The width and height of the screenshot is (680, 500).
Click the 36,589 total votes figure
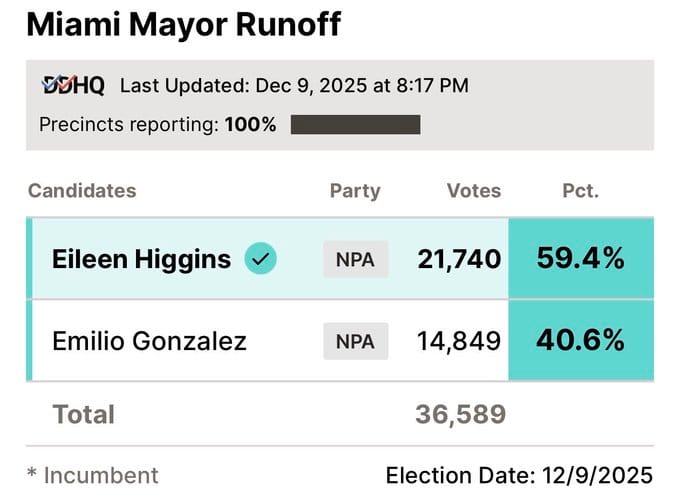[x=460, y=413]
